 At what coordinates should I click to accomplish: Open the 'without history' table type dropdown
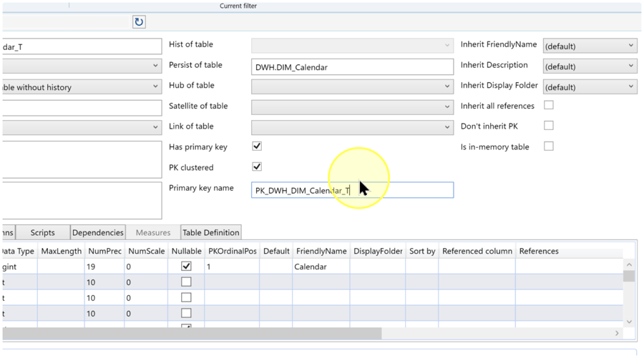(x=82, y=86)
